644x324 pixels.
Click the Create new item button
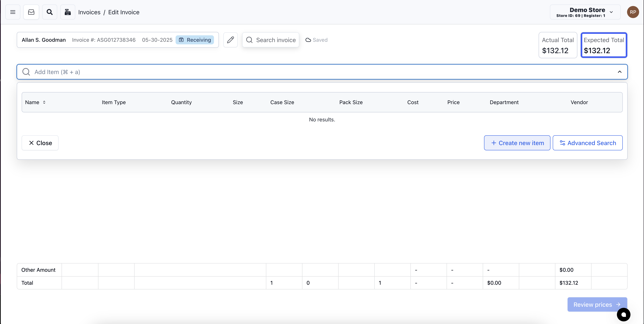(517, 143)
